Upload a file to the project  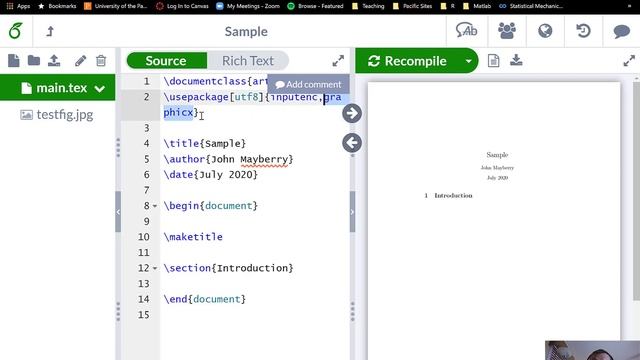pyautogui.click(x=54, y=61)
